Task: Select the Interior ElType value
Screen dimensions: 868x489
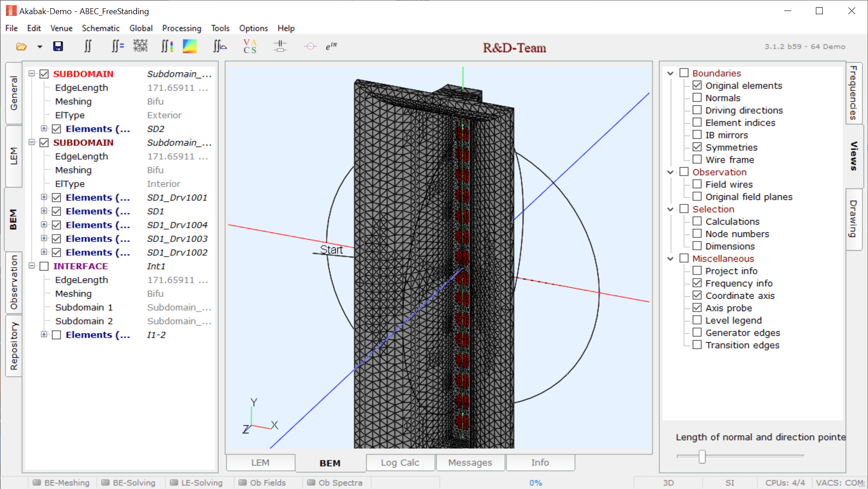Action: (x=163, y=184)
